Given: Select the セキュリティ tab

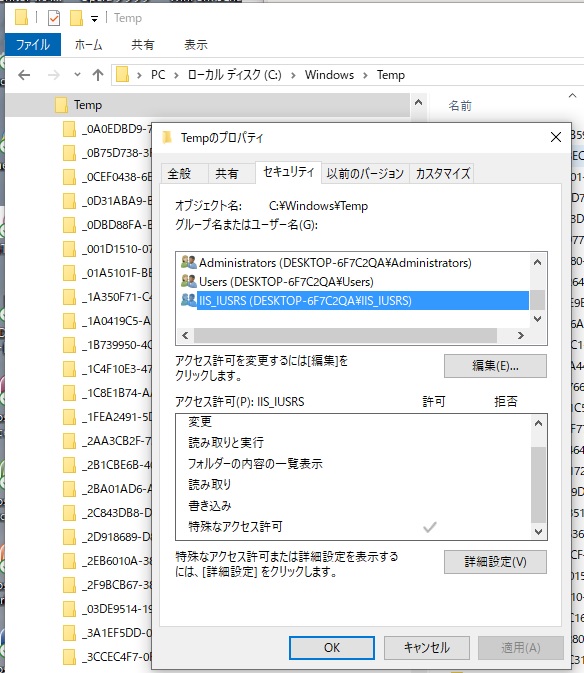Looking at the screenshot, I should click(x=288, y=173).
